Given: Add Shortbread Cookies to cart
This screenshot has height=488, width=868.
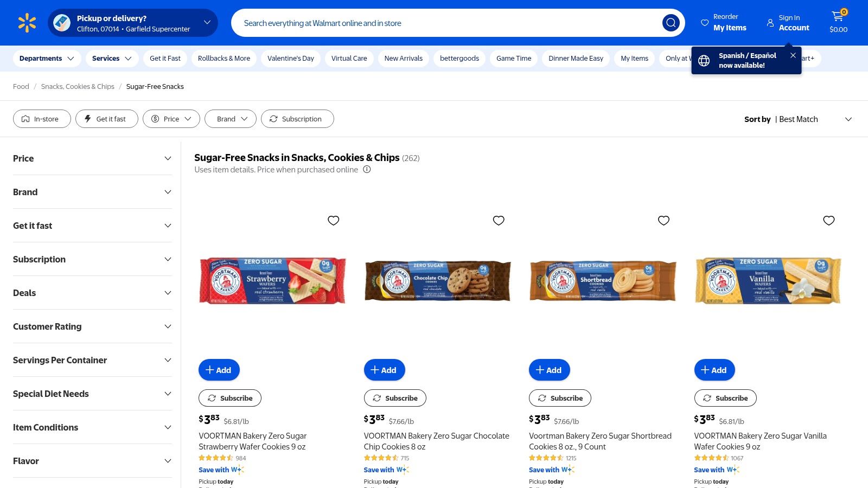Looking at the screenshot, I should point(549,370).
